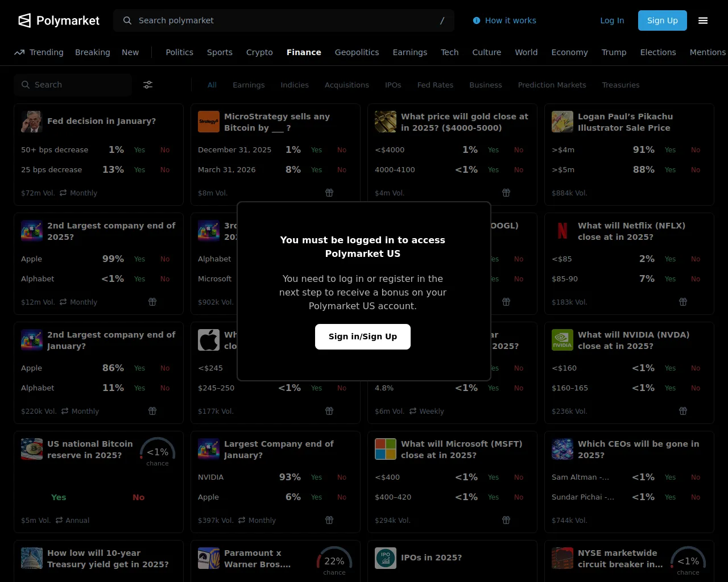Focus the Search polymarket field

284,20
